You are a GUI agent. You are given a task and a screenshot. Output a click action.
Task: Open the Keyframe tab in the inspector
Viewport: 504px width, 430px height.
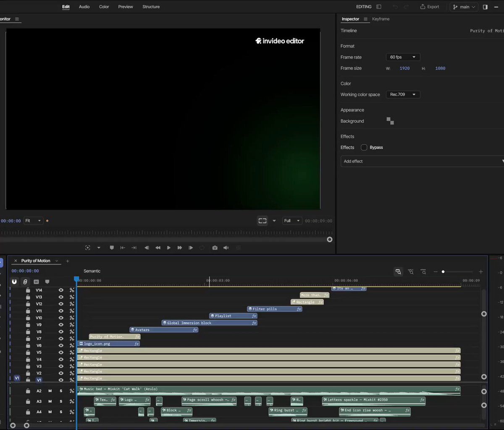381,19
